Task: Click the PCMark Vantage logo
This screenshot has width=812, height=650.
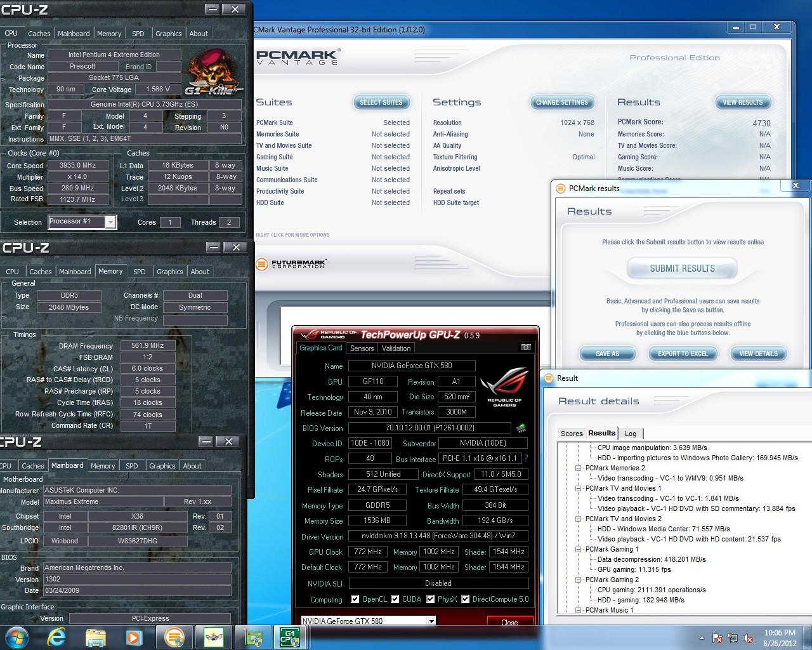Action: tap(298, 57)
